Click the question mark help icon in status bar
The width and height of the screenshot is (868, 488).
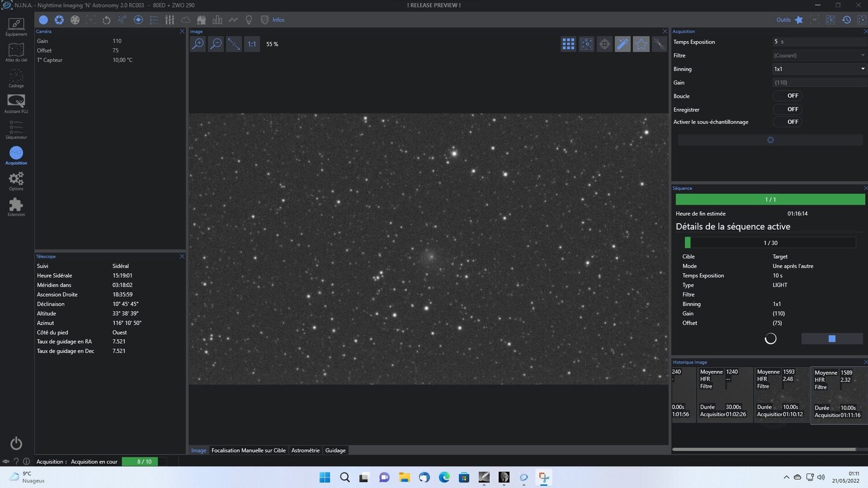(16, 461)
